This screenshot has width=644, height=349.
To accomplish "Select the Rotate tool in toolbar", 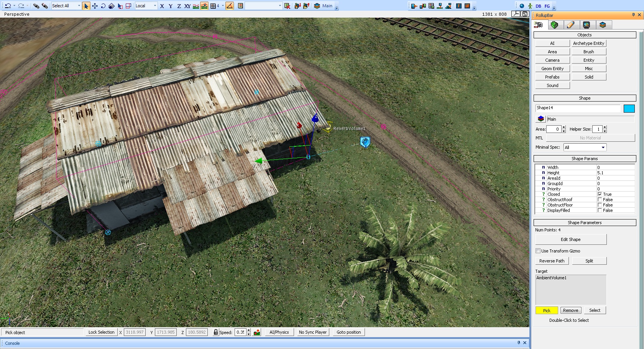I will [103, 6].
